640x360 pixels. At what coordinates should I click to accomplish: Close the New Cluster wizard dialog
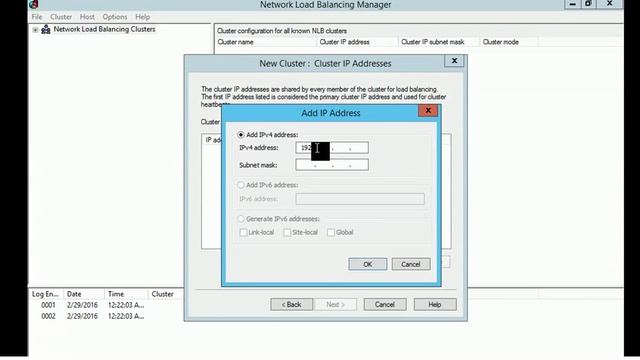[454, 61]
